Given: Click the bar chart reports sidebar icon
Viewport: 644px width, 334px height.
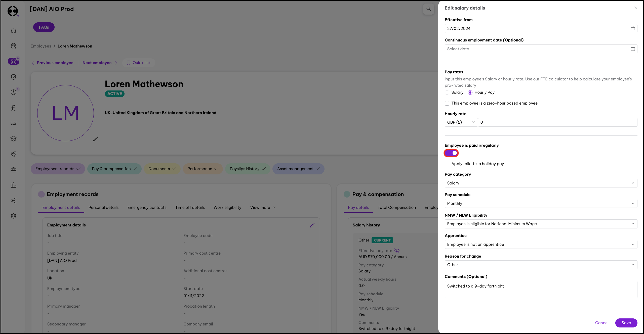Looking at the screenshot, I should tap(14, 185).
